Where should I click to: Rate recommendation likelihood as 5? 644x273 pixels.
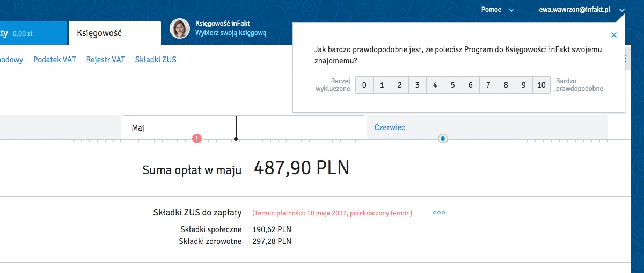[453, 85]
